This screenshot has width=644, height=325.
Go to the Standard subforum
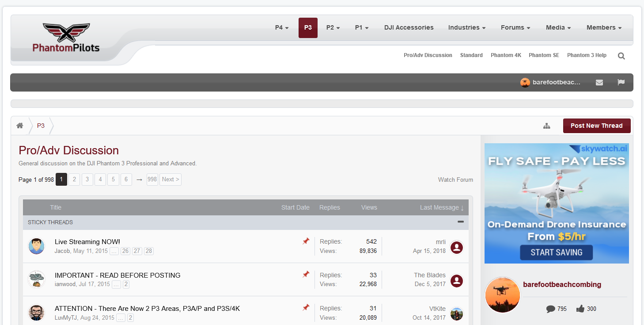pos(471,55)
